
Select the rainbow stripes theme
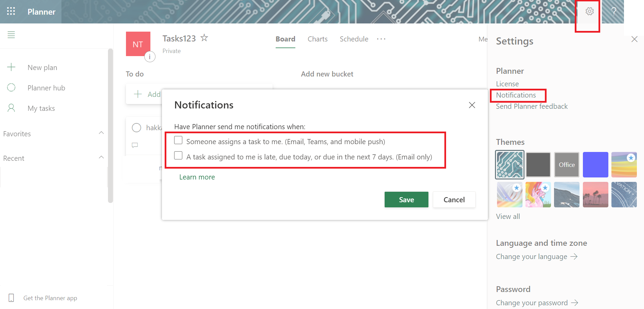click(624, 165)
